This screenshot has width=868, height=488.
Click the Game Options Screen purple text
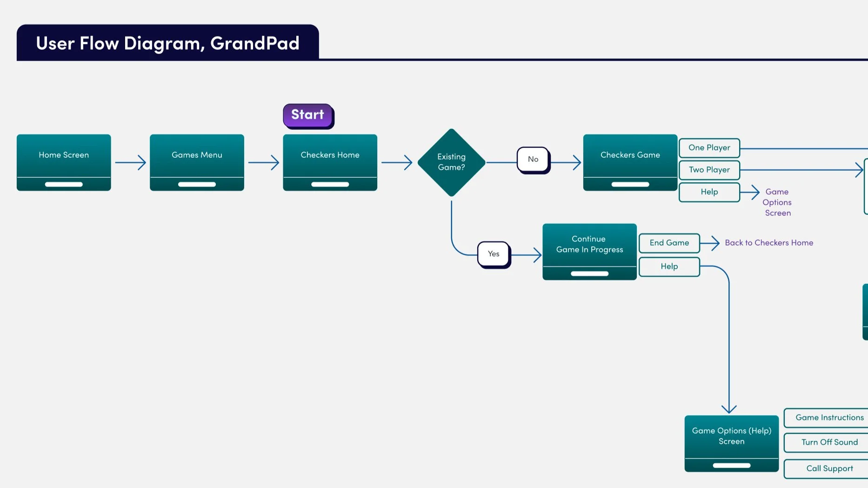coord(777,202)
